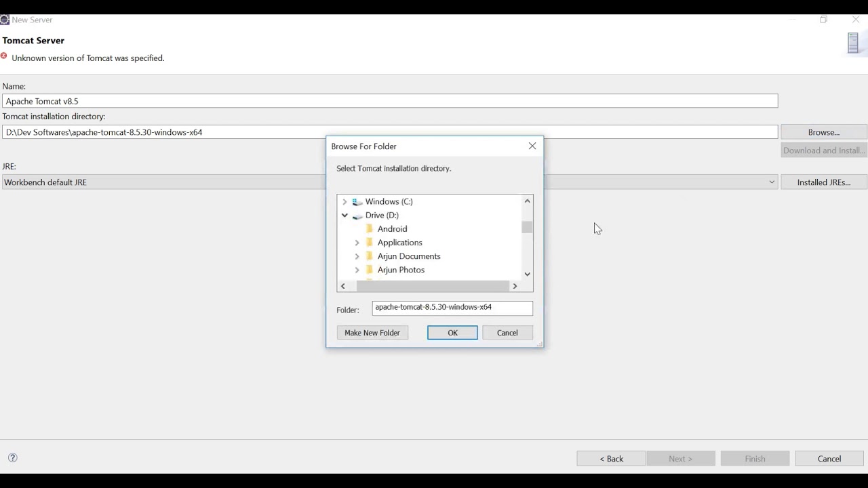Click 'Unknown version of Tomcat was specified.' message
The image size is (868, 488).
pos(88,58)
